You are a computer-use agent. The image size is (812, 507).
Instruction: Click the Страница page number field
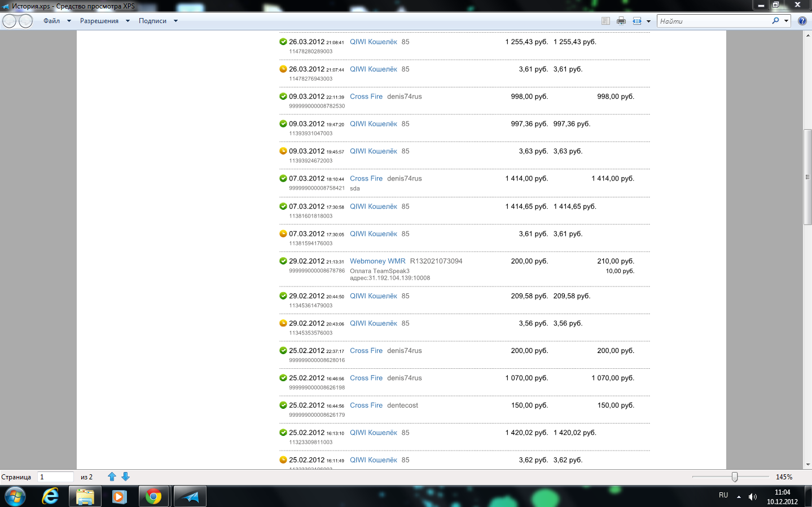tap(55, 477)
